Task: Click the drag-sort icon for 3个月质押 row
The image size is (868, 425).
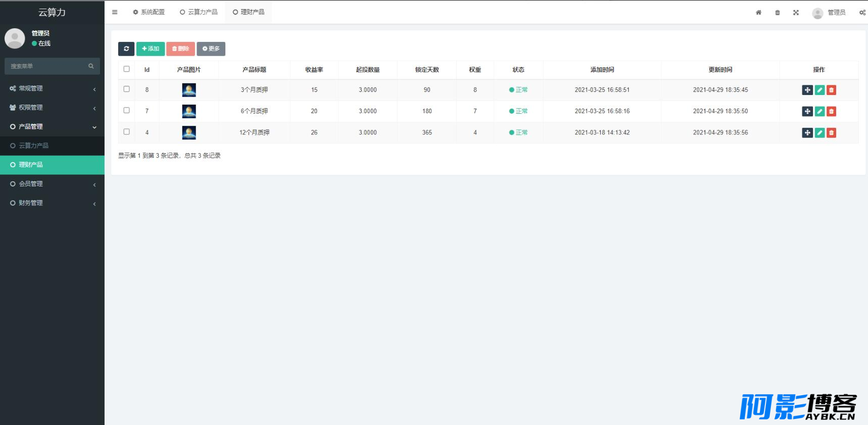Action: 807,90
